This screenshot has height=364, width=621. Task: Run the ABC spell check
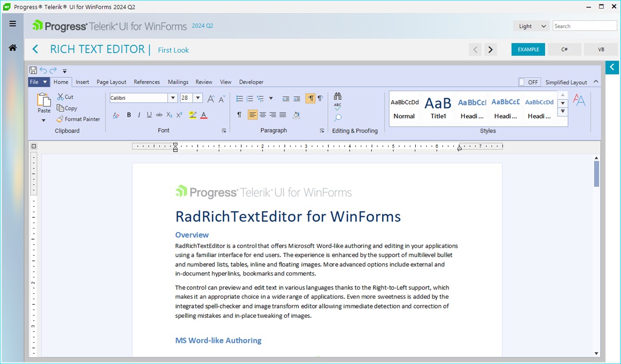(x=338, y=107)
